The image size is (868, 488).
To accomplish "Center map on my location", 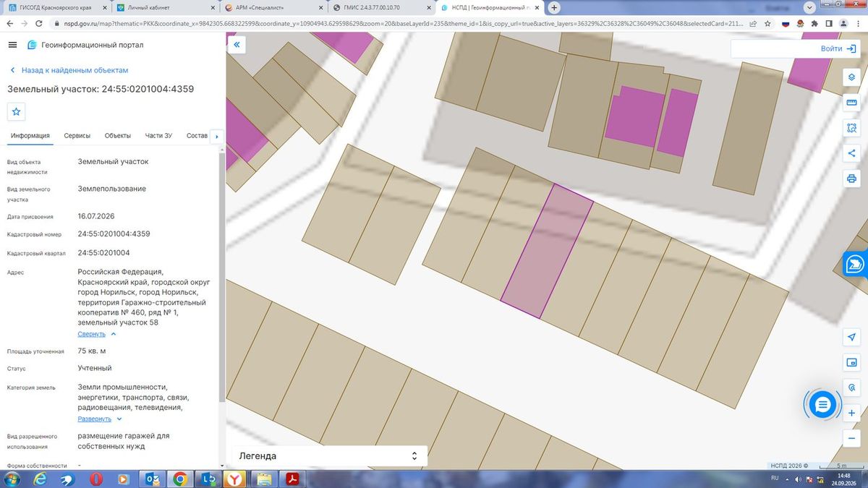I will 851,337.
